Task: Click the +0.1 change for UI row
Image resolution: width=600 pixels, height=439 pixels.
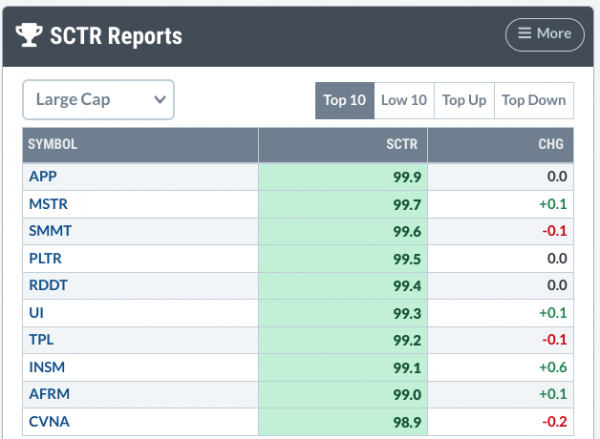Action: pyautogui.click(x=553, y=313)
